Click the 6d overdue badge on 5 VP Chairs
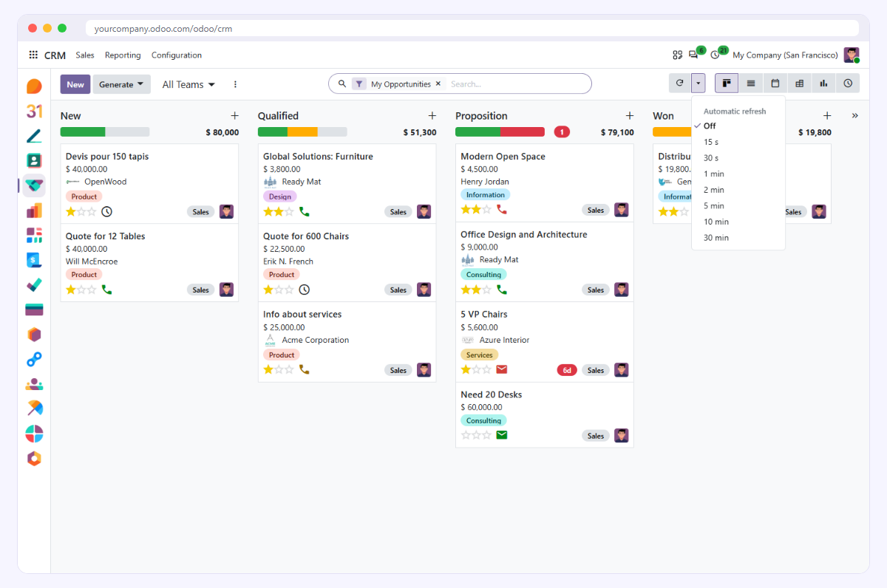 (567, 370)
